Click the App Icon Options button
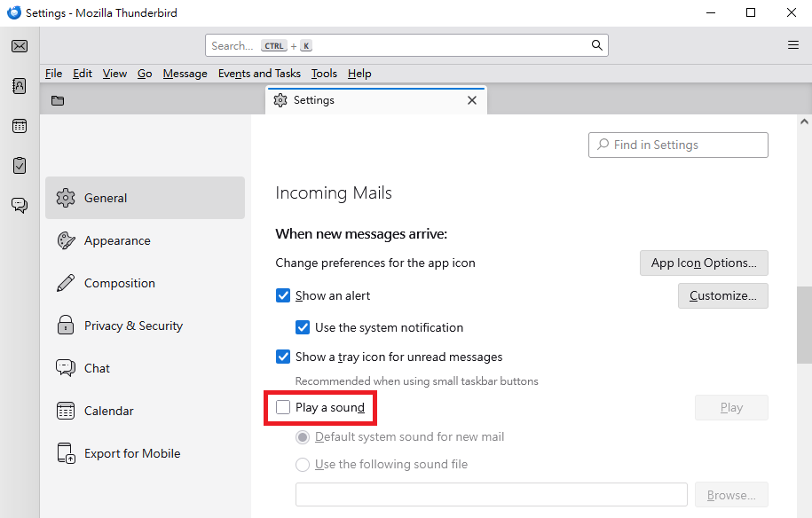 704,263
